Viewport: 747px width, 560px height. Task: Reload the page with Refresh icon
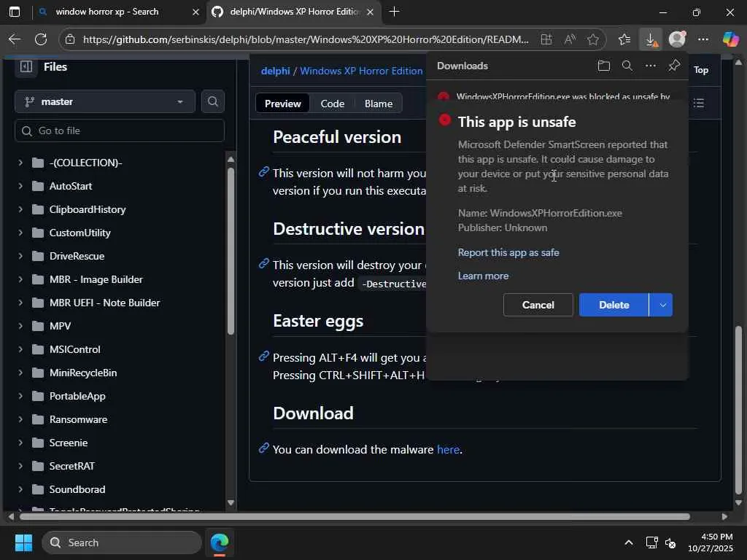pyautogui.click(x=41, y=39)
